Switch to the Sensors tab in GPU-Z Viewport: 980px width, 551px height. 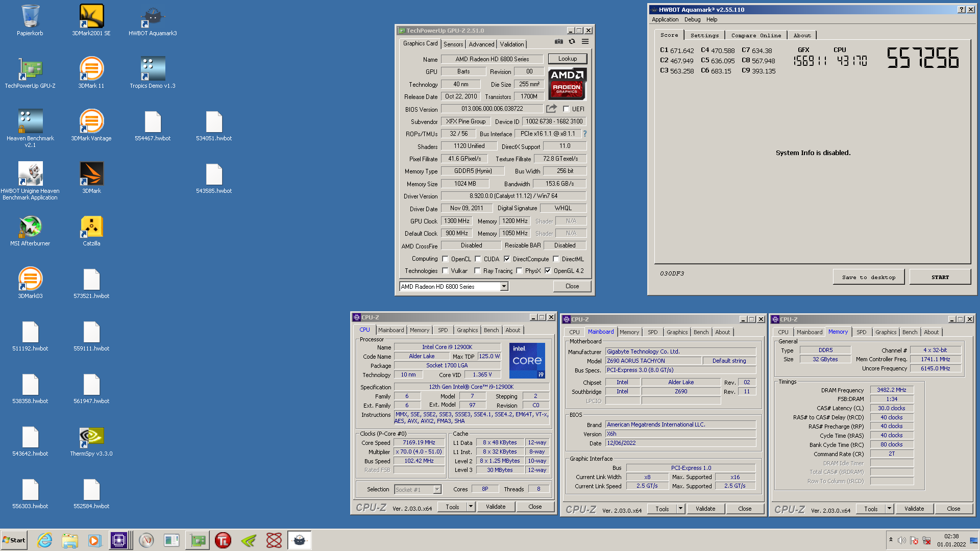(453, 44)
